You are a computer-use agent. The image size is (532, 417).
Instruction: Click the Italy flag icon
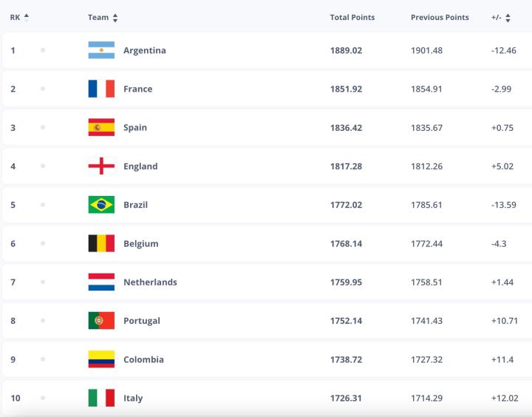click(x=101, y=398)
